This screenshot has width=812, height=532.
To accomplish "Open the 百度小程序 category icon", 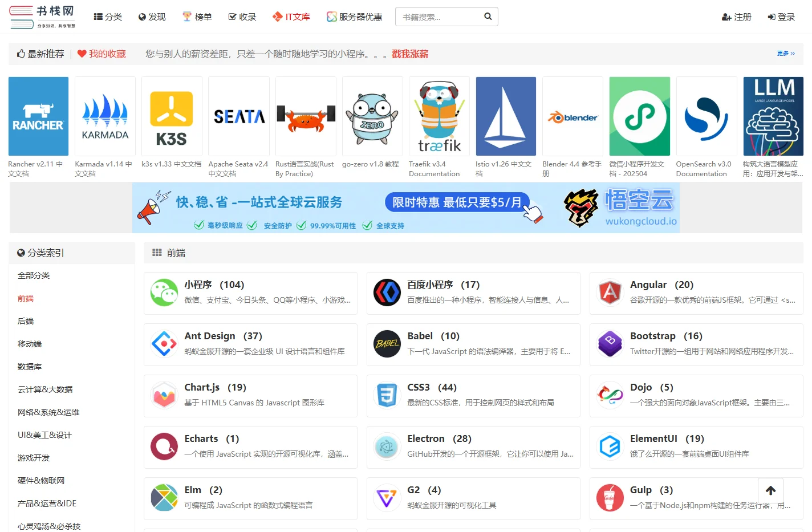I will coord(387,293).
